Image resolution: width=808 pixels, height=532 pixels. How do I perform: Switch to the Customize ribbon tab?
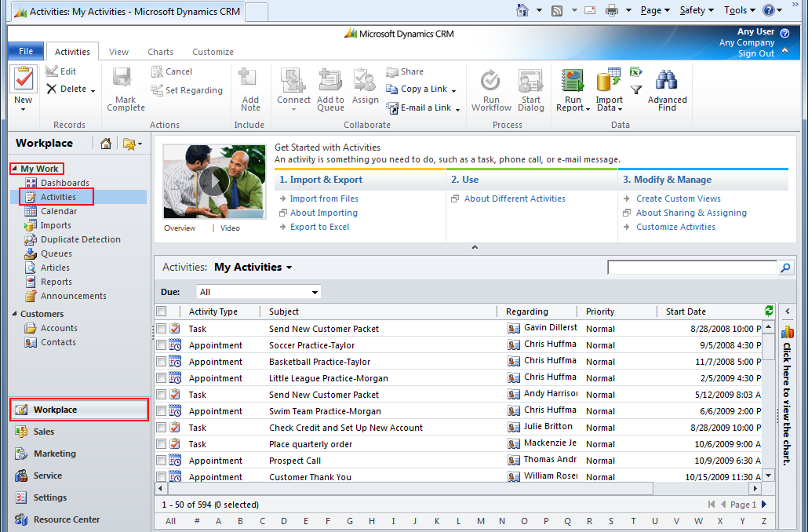pos(213,52)
